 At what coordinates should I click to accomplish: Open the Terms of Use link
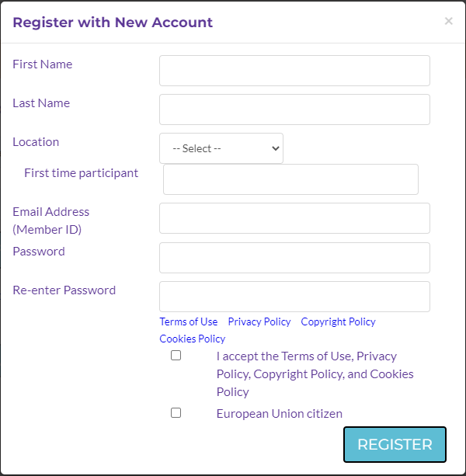(x=189, y=321)
